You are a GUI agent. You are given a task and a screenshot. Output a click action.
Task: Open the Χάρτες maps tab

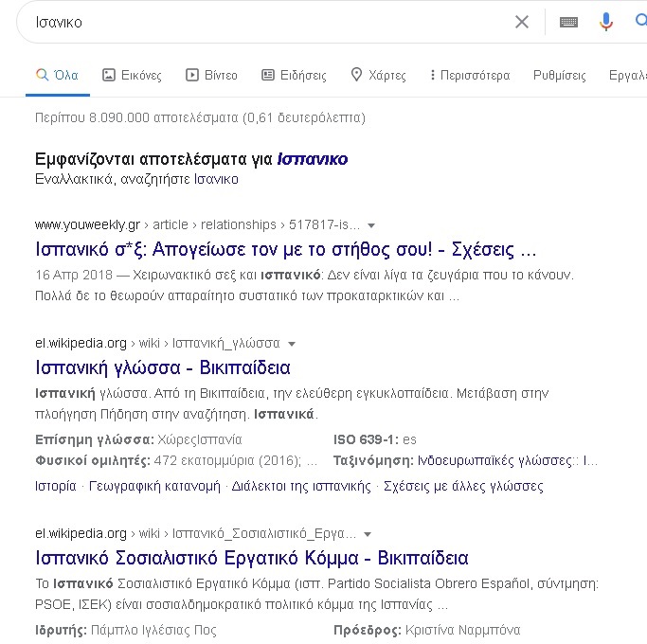(378, 75)
